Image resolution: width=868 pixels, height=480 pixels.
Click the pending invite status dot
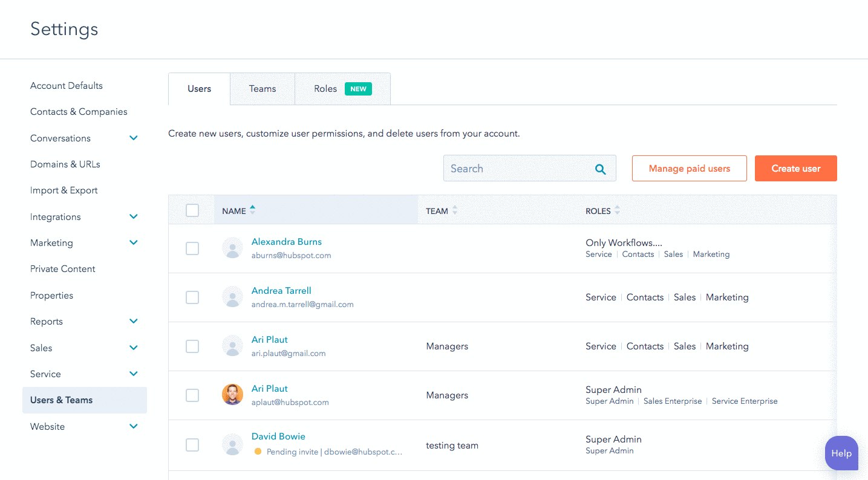259,452
